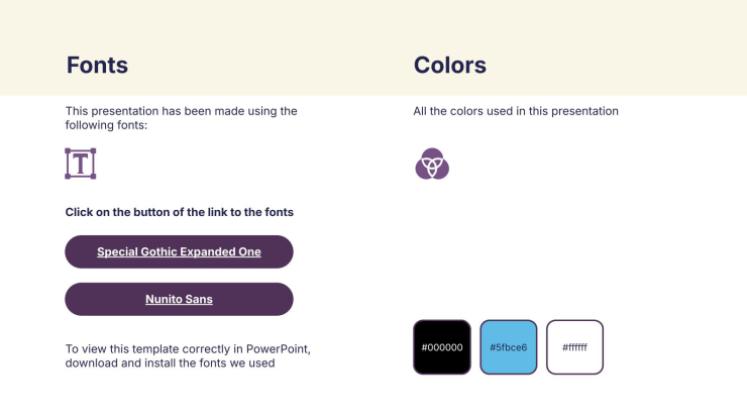This screenshot has width=747, height=420.
Task: Click the Colors heading
Action: coord(450,65)
